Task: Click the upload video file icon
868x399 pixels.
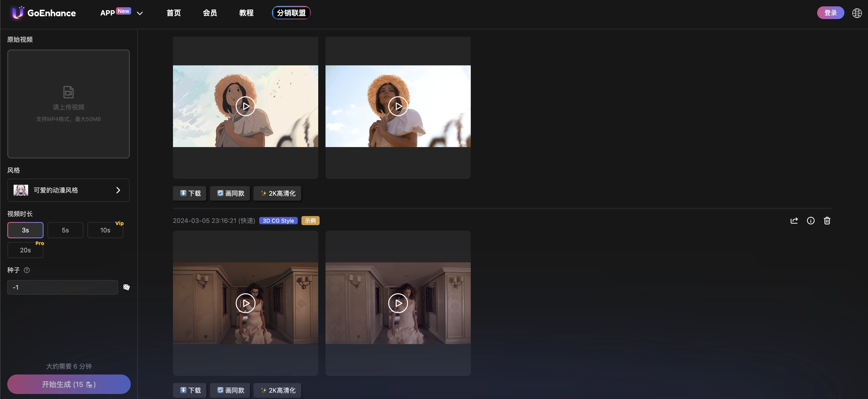Action: click(x=68, y=92)
